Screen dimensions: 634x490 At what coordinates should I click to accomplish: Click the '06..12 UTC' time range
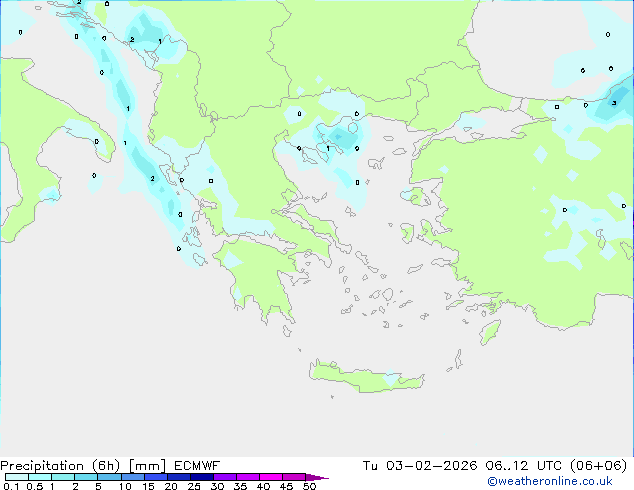(524, 466)
